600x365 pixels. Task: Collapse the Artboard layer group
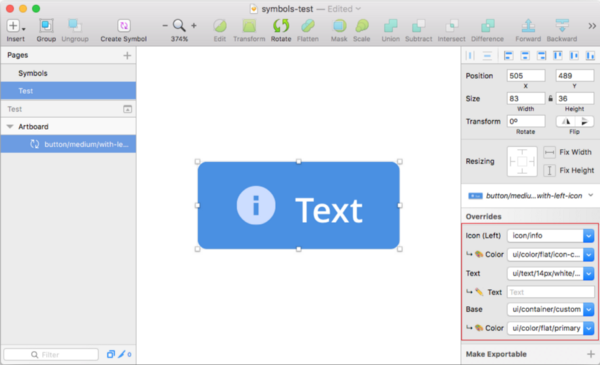point(10,127)
